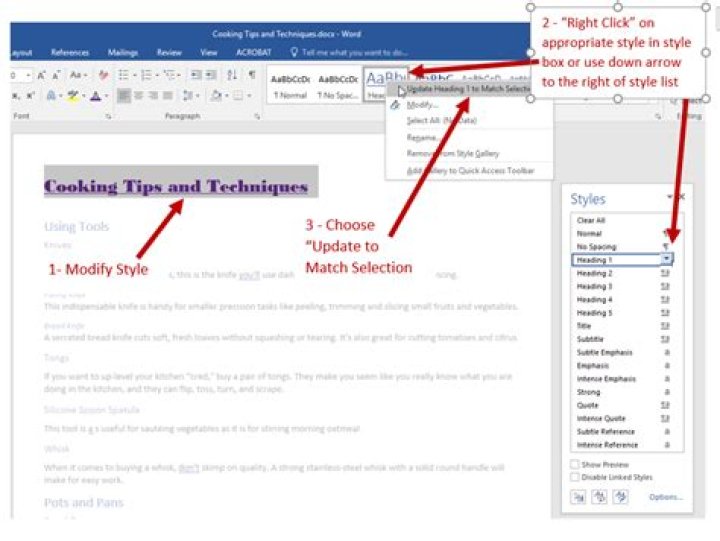Click the Superscript icon
720x541 pixels.
30,96
